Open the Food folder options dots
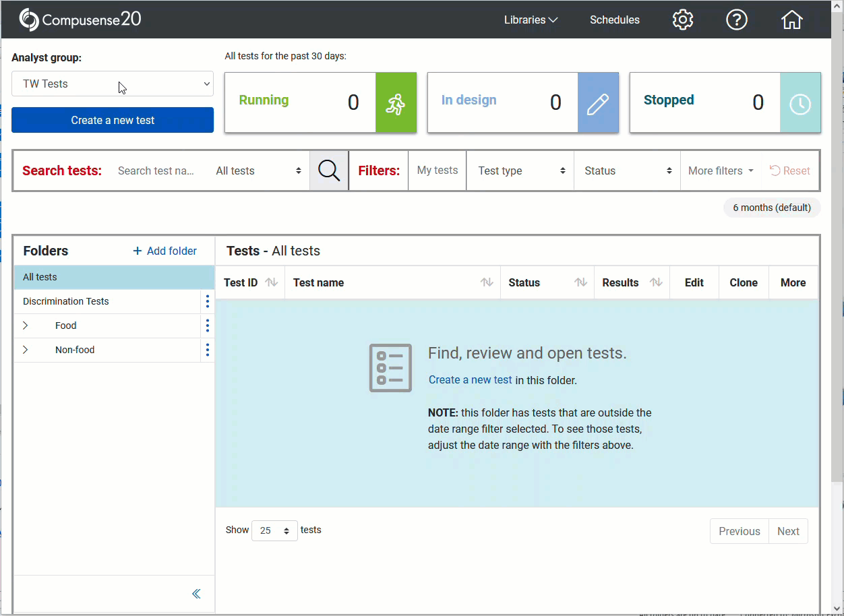This screenshot has height=616, width=844. point(207,326)
